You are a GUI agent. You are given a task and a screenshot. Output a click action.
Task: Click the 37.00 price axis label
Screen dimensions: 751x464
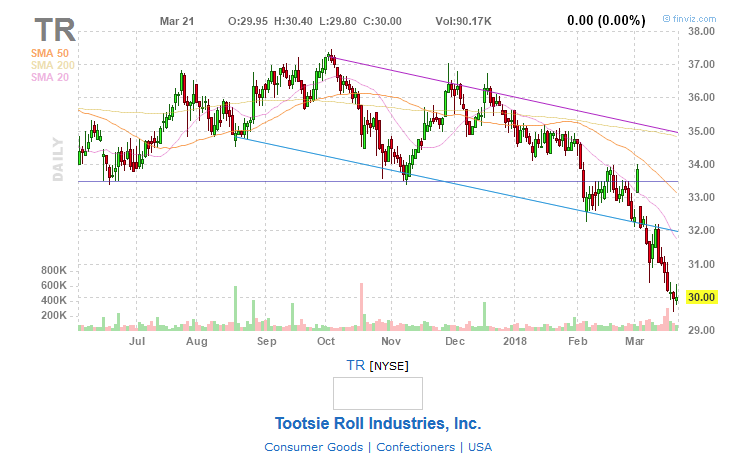tap(701, 65)
